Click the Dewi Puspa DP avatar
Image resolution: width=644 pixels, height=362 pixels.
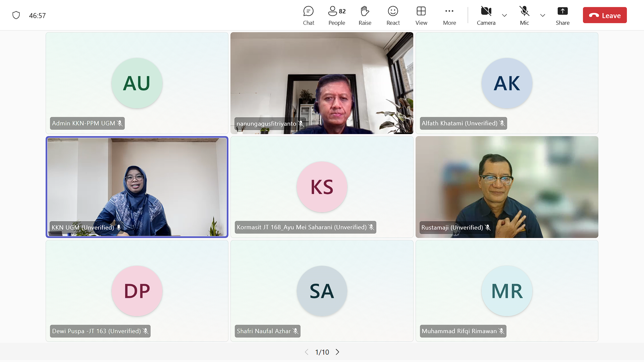point(137,291)
